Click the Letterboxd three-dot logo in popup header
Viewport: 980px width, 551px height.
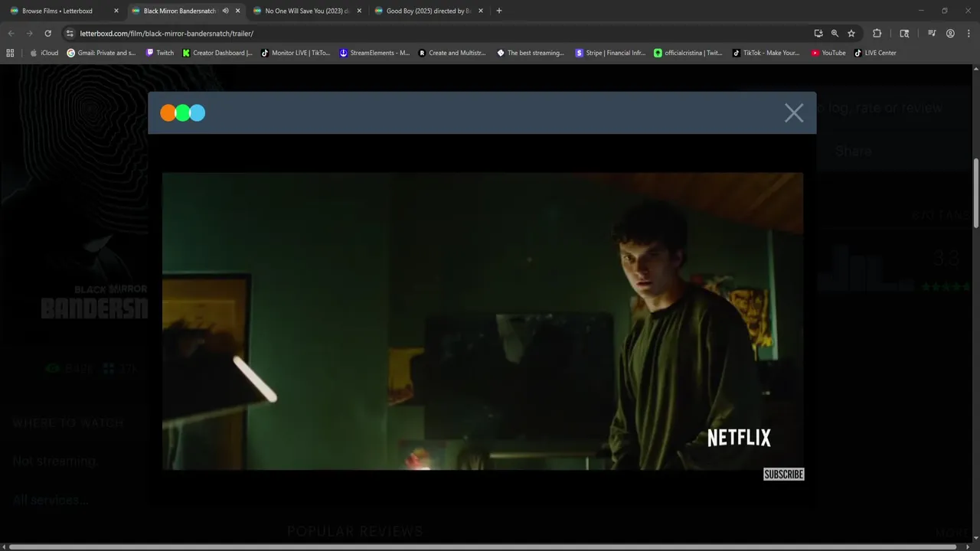(x=183, y=113)
